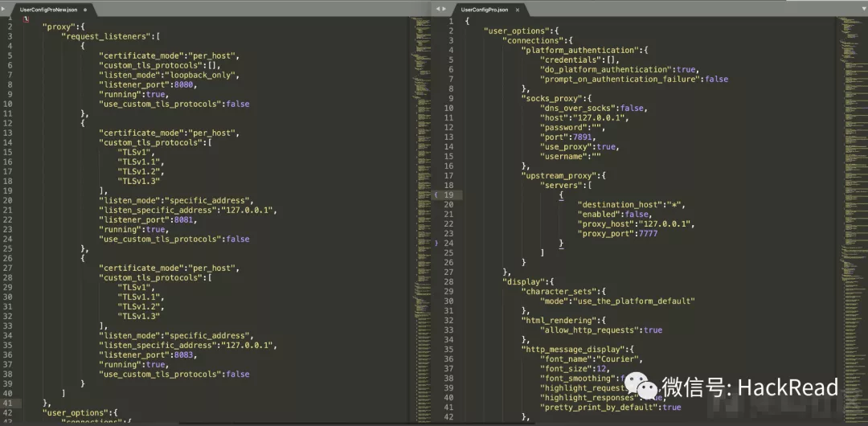
Task: Click "TLSv1.3" on line 18
Action: (139, 181)
